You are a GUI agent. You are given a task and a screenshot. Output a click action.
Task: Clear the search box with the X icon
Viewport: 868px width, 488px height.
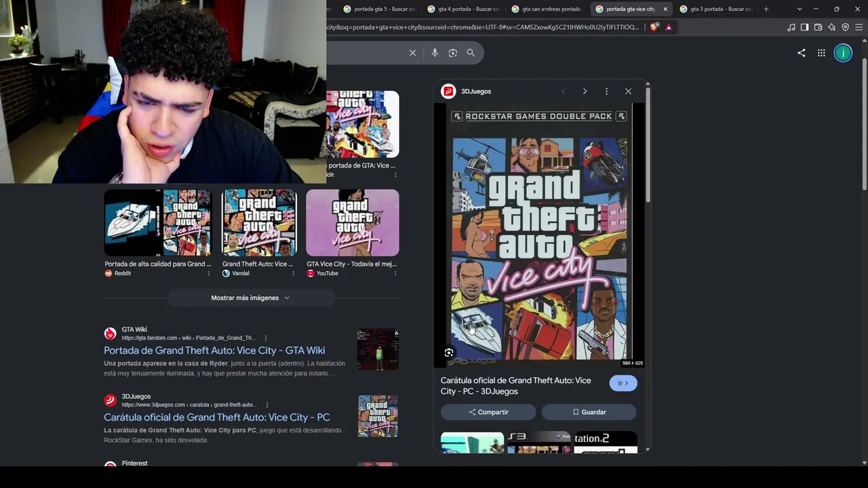[x=412, y=53]
